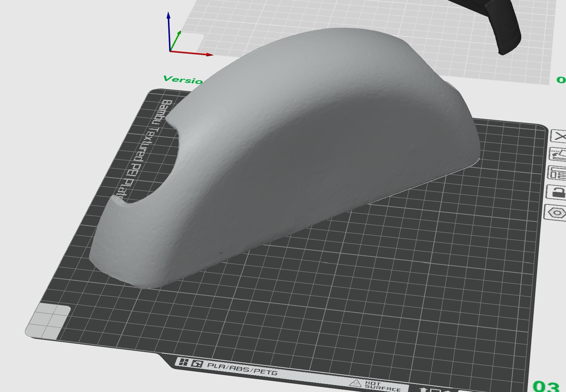Click the PLA/ABS/PETG plate label
The image size is (566, 392).
coord(242,368)
